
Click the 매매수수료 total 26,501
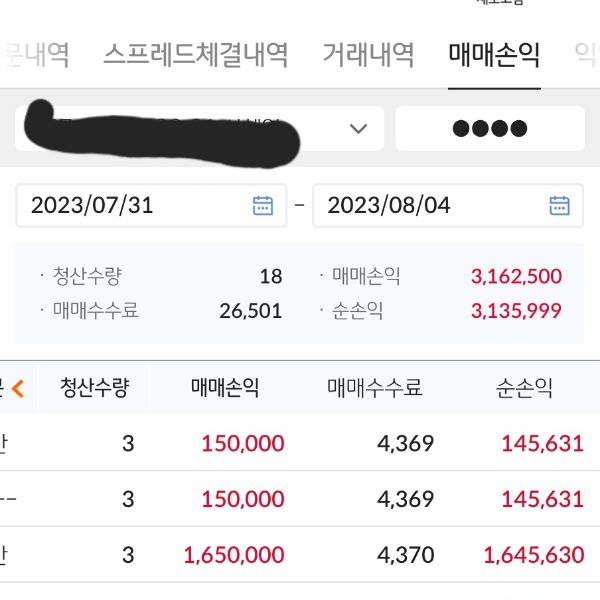pyautogui.click(x=250, y=311)
